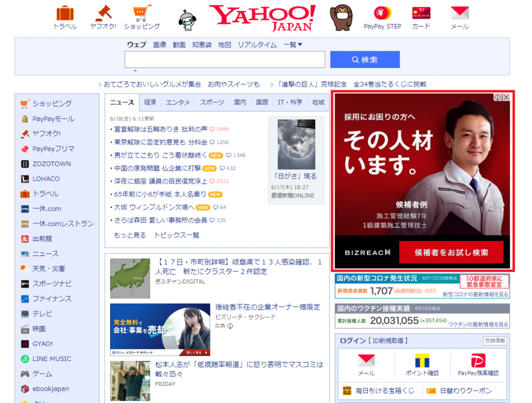532x403 pixels.
Task: Open the ID新規取得 registration link
Action: (x=388, y=341)
